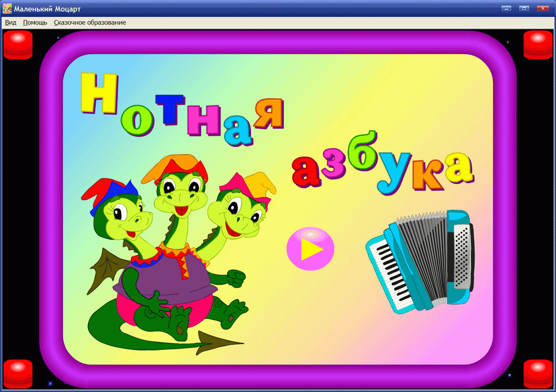Close the Маленький Моцарт window
Viewport: 556px width, 392px height.
[543, 8]
